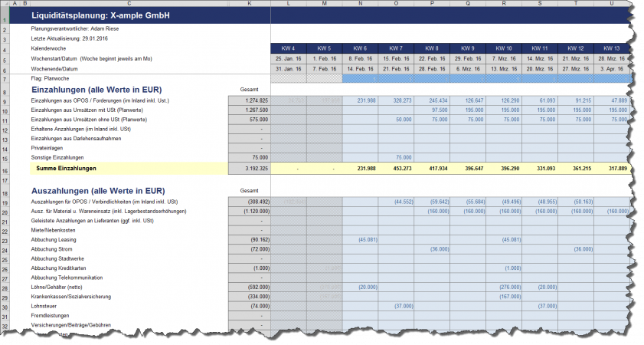Viewport: 644px width, 345px height.
Task: Click the select-all corner of the sheet
Action: (8, 5)
